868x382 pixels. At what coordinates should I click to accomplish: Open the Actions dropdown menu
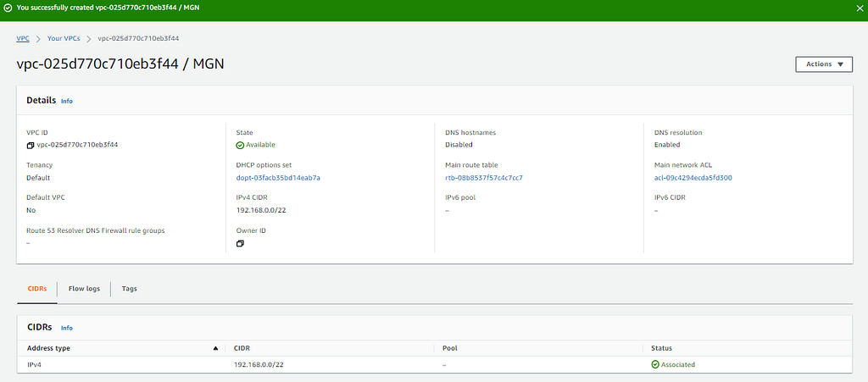pos(824,64)
